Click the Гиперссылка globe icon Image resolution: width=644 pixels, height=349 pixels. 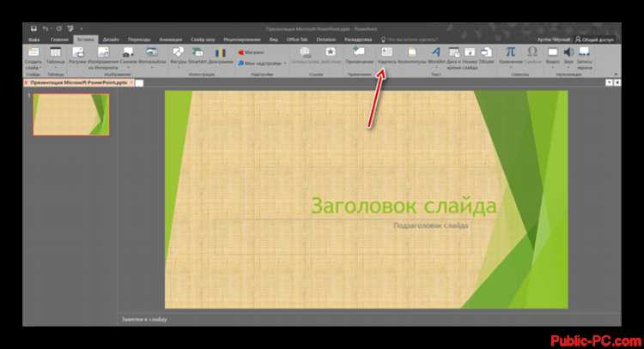[x=305, y=52]
